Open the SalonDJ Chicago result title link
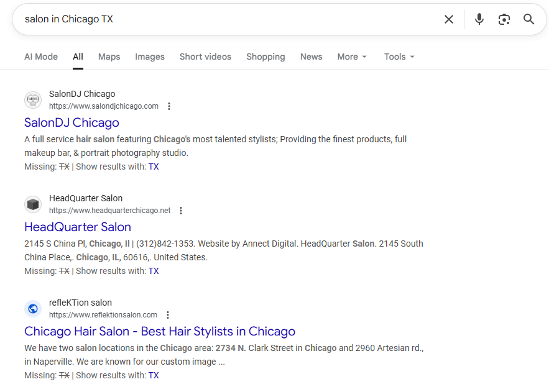Image resolution: width=549 pixels, height=392 pixels. click(72, 122)
